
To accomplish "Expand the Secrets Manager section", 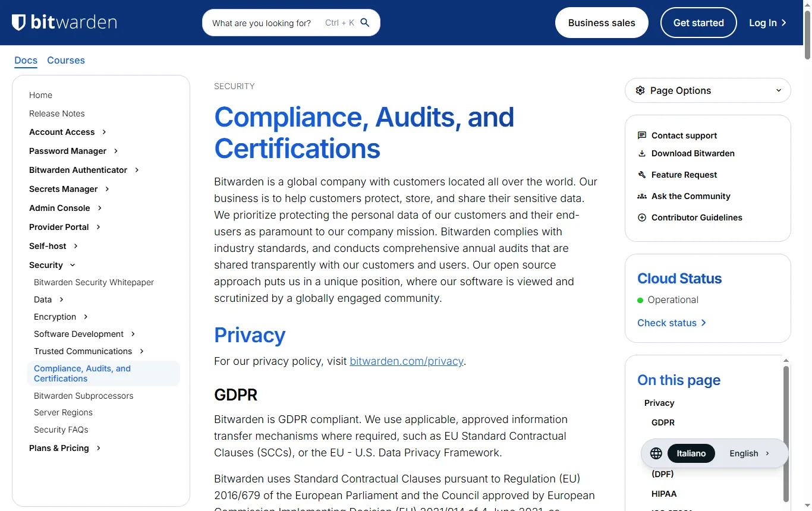I will click(107, 189).
